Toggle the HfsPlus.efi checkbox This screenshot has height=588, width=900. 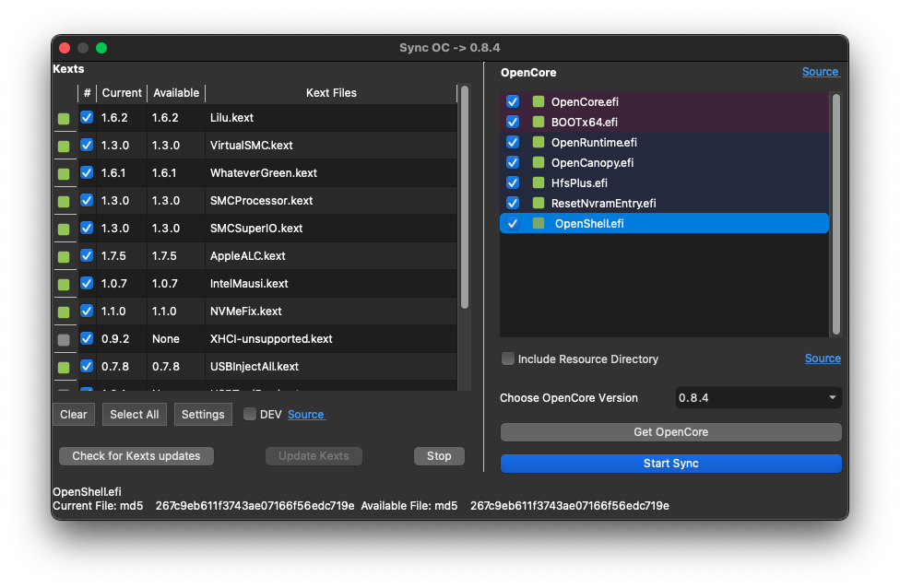[x=513, y=182]
